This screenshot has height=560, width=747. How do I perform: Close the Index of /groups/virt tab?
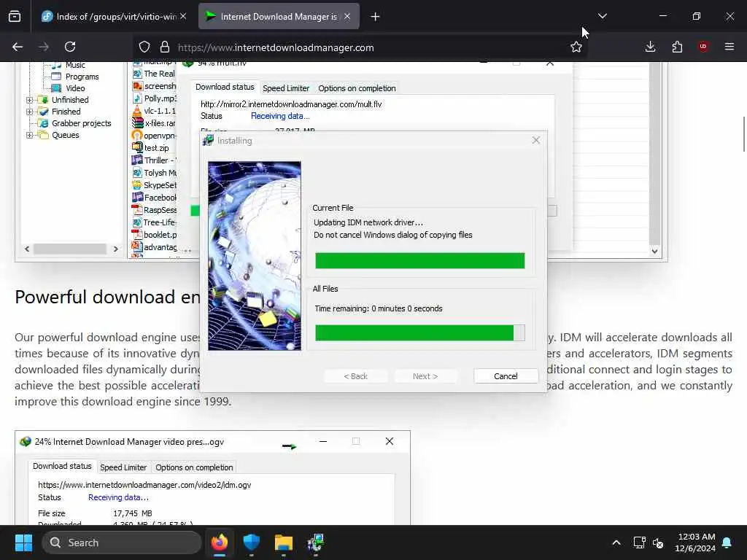coord(183,16)
